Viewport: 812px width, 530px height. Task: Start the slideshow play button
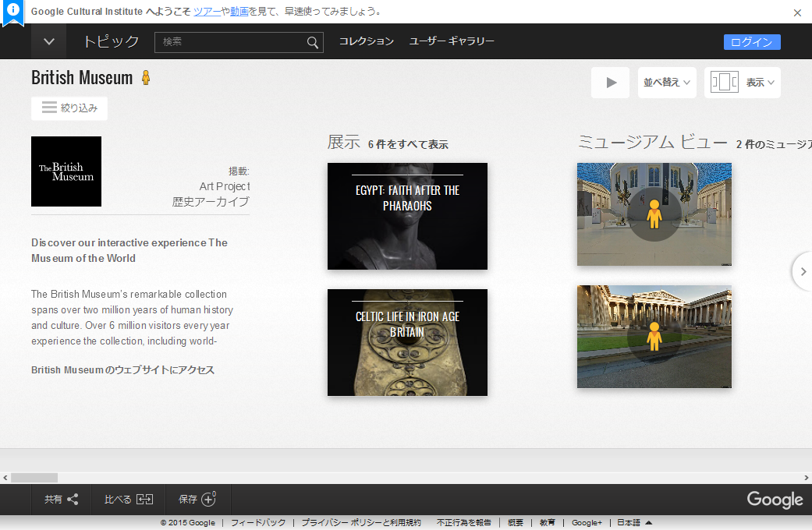coord(611,83)
